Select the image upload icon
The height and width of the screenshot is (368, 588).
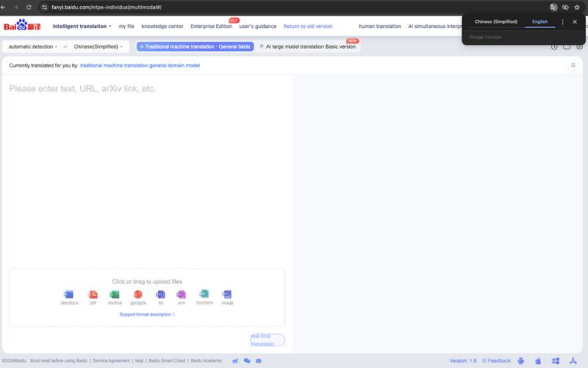click(x=227, y=294)
